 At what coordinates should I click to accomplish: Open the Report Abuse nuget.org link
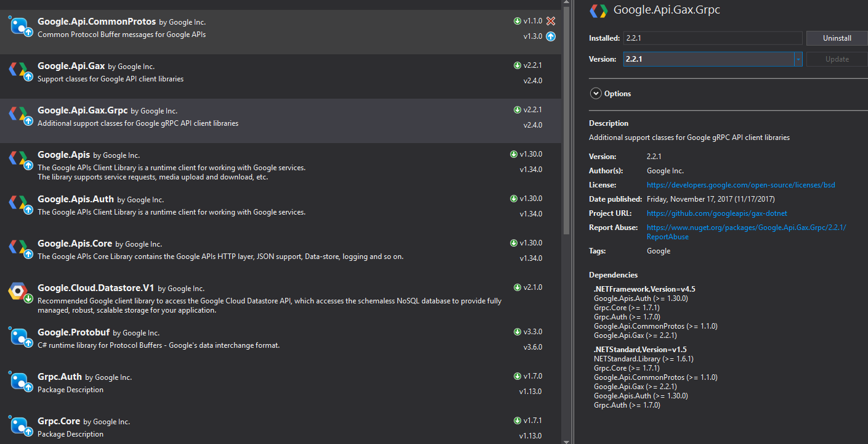[746, 232]
